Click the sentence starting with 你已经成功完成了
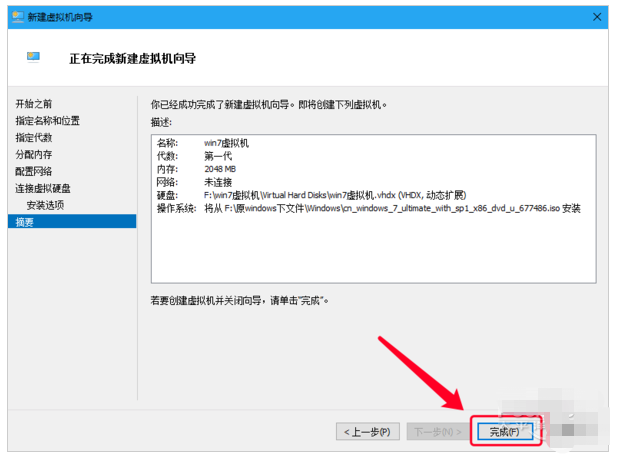This screenshot has height=459, width=618. tap(269, 104)
